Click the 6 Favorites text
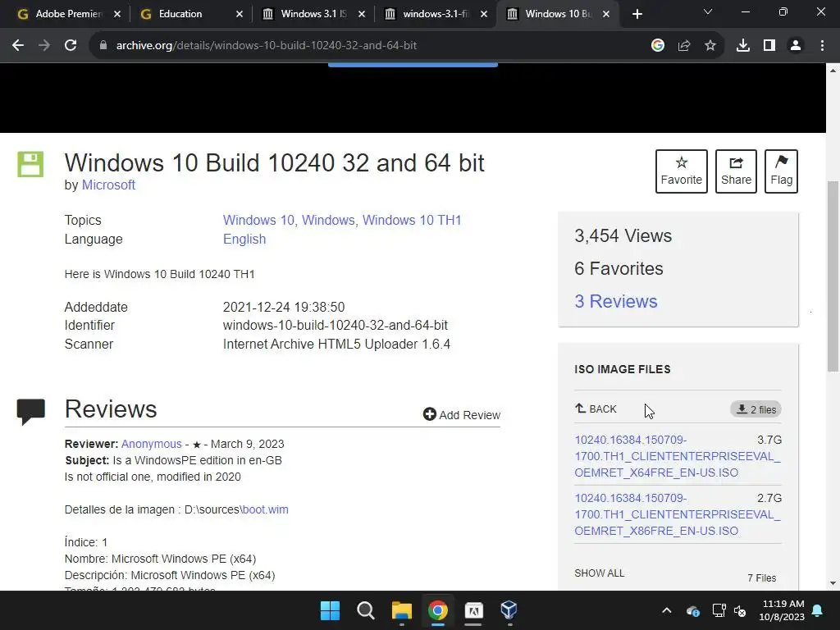 (x=619, y=268)
